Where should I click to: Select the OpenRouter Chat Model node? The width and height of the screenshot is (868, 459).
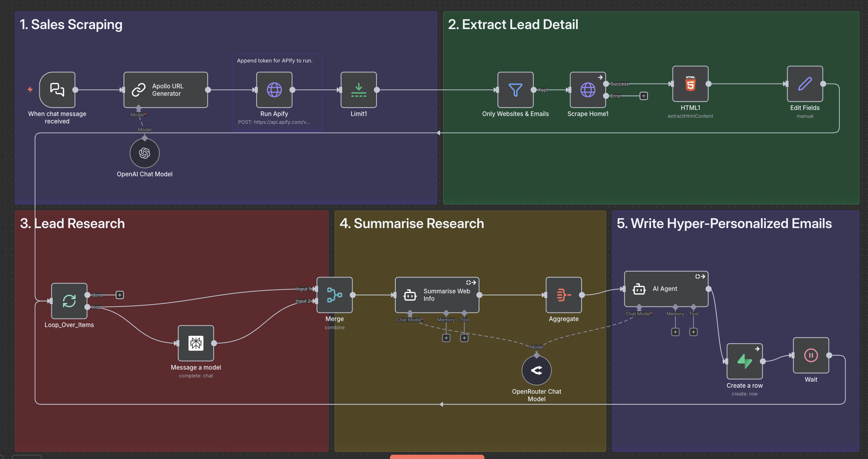tap(536, 370)
